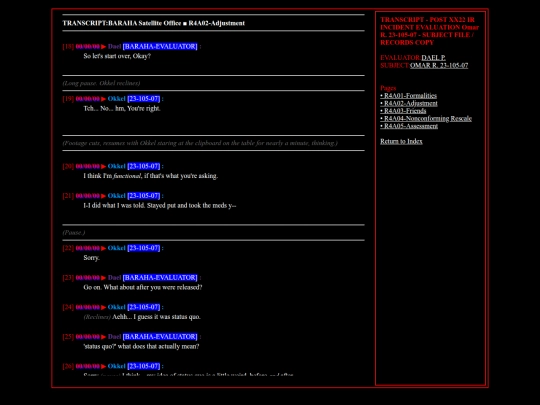This screenshot has width=540, height=405.
Task: Click 'status quo? what does that actually mean?'
Action: click(x=141, y=347)
